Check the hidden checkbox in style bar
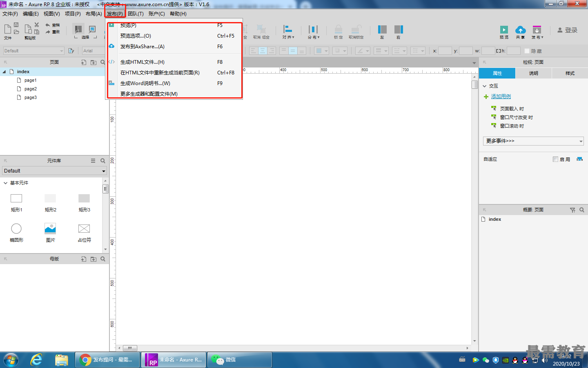Viewport: 588px width, 368px height. pos(527,51)
